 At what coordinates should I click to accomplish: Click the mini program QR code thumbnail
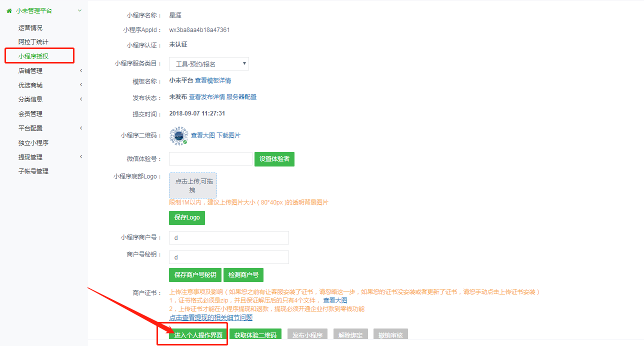click(178, 135)
